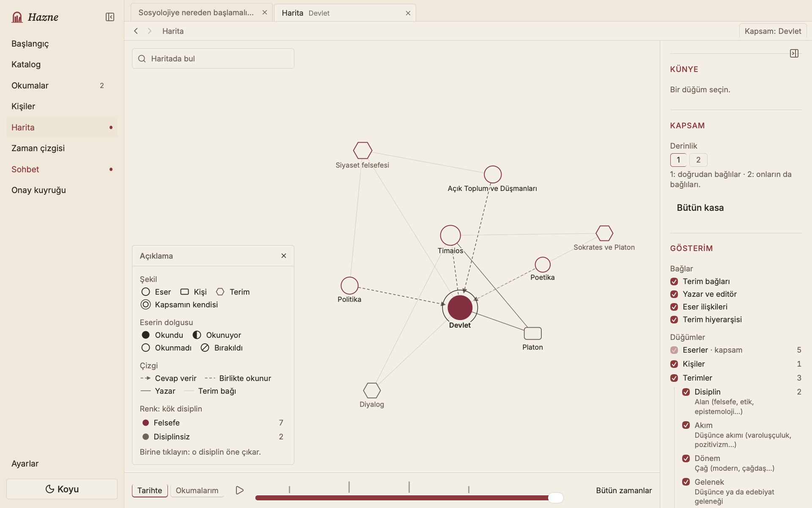Collapse the left sidebar panel icon
Viewport: 812px width, 508px height.
click(110, 17)
